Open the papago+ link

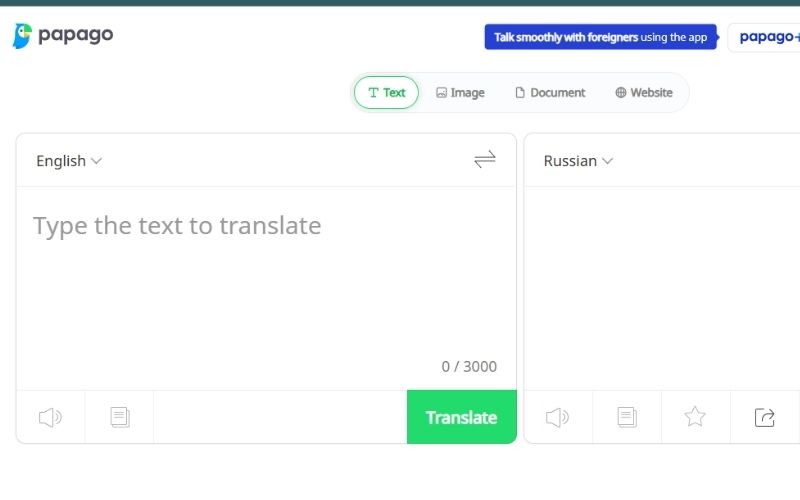[x=764, y=37]
